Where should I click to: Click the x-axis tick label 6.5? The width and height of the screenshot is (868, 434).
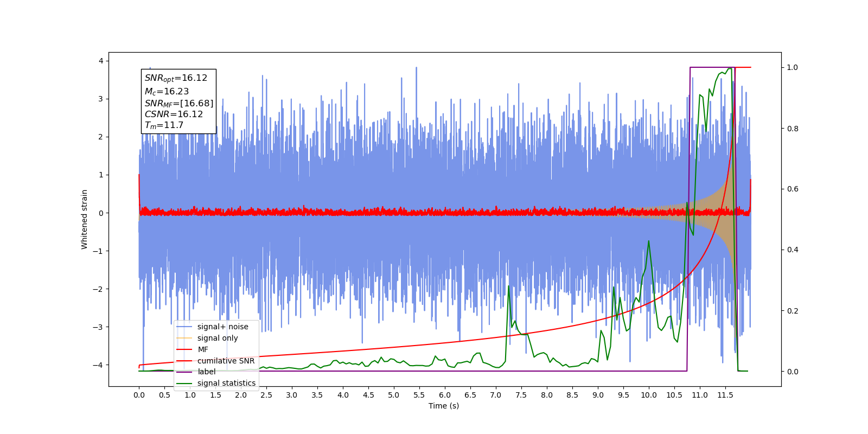(470, 395)
